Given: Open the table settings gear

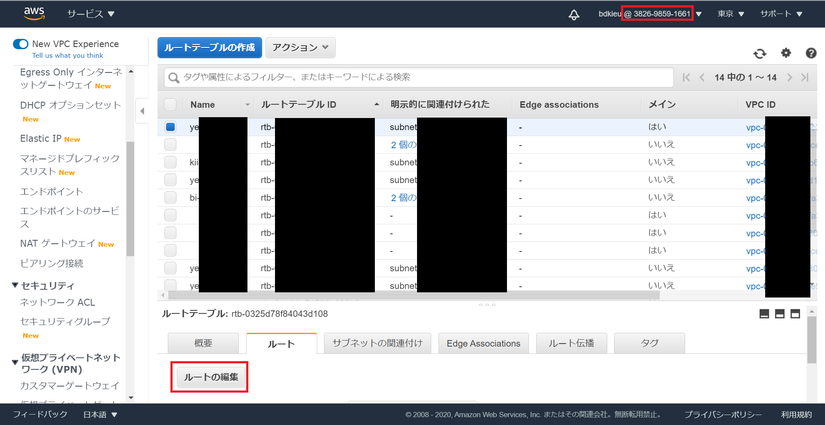Looking at the screenshot, I should [x=786, y=53].
